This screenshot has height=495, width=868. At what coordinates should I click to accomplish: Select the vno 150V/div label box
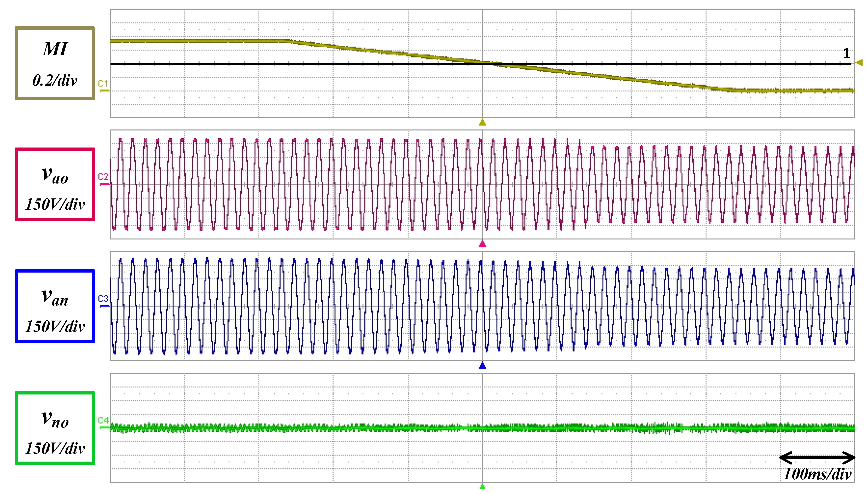click(55, 428)
